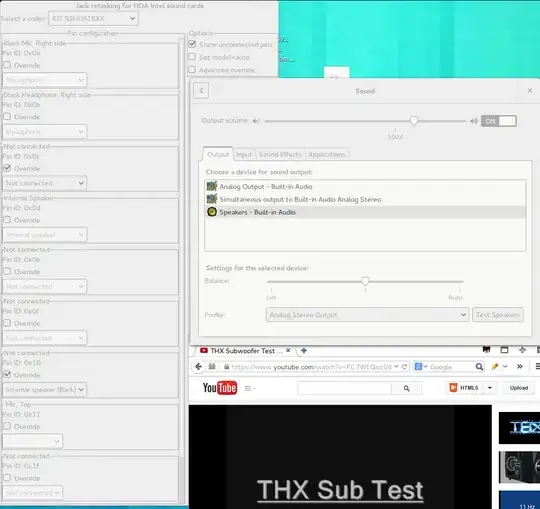Switch to the Applications tab
The image size is (540, 509).
point(326,155)
